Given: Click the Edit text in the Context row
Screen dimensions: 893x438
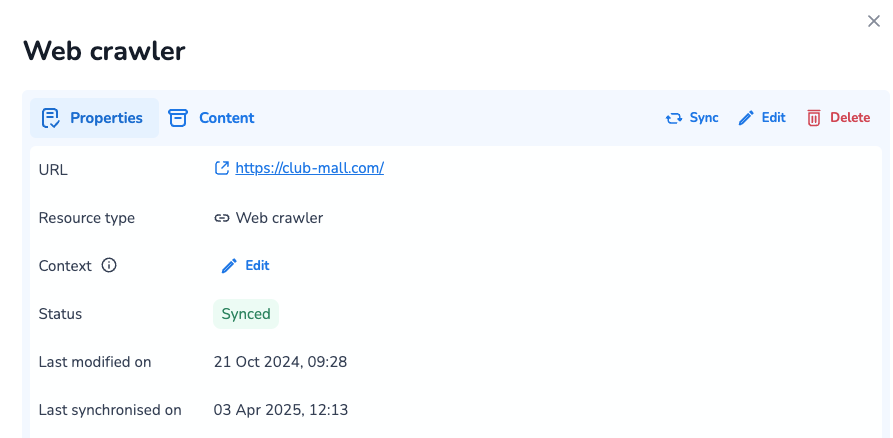Looking at the screenshot, I should tap(257, 266).
